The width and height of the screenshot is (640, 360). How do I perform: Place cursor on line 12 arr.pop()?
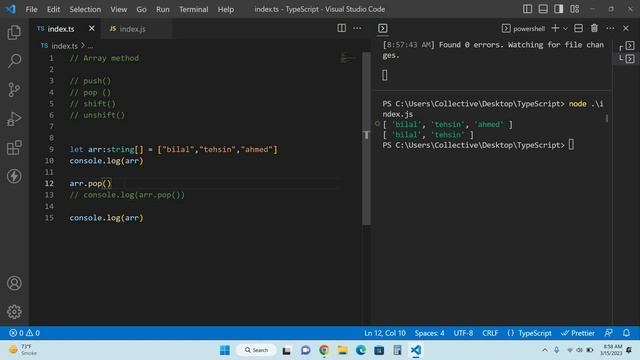point(90,184)
